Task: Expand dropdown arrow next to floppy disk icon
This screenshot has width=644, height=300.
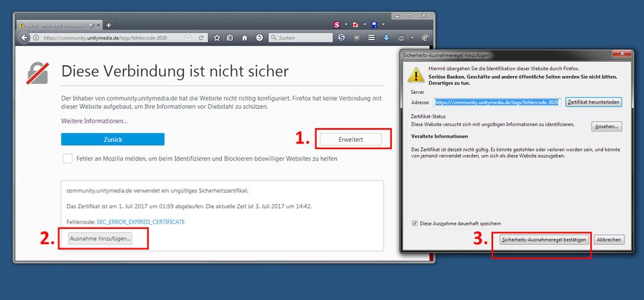Action: pyautogui.click(x=383, y=25)
